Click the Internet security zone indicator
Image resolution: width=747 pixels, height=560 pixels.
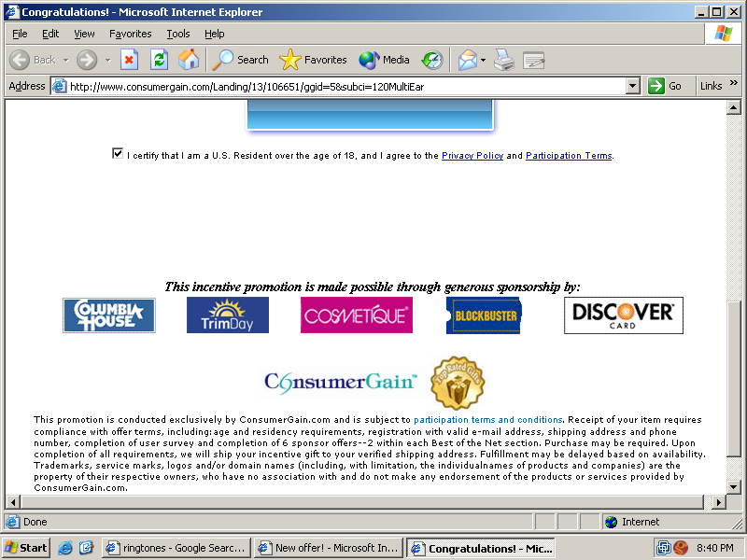[633, 522]
